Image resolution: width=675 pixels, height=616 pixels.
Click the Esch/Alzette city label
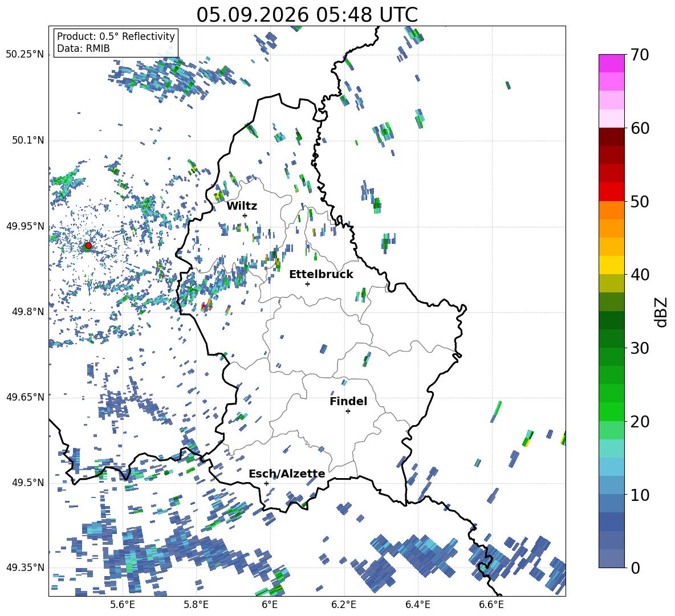pyautogui.click(x=287, y=474)
